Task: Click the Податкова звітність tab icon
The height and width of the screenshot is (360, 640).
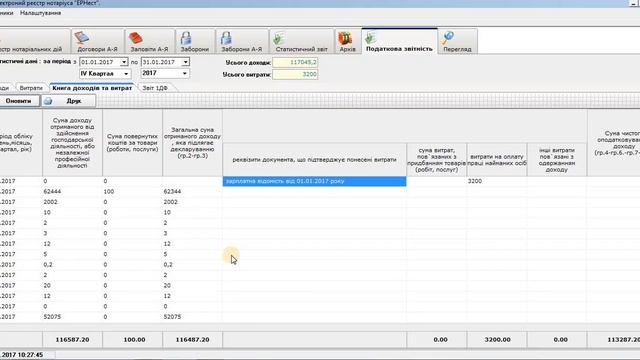Action: [371, 38]
